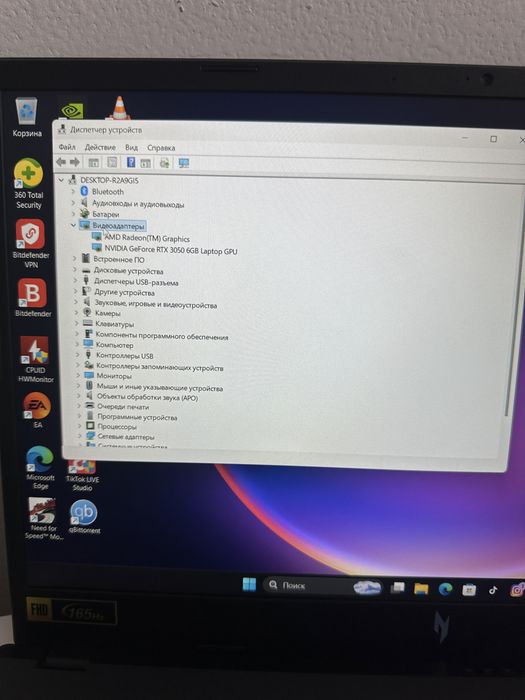Launch Need for Speed desktop shortcut
525x700 pixels.
43,519
